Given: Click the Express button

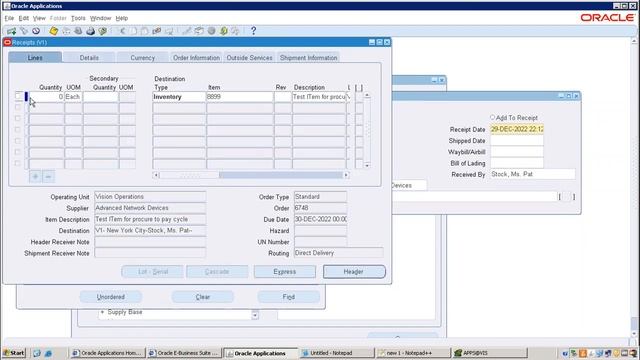Looking at the screenshot, I should coord(284,272).
